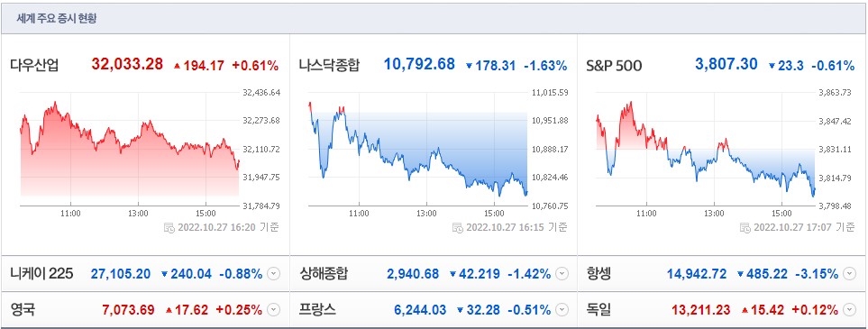868x329 pixels.
Task: Click the 독일 index value 13,211.23
Action: click(701, 310)
